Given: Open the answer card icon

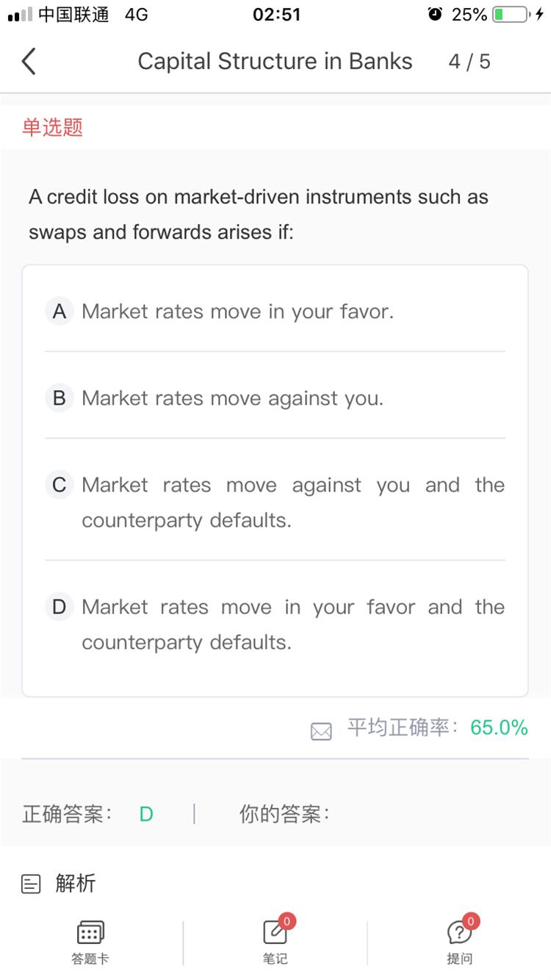Looking at the screenshot, I should (x=90, y=932).
